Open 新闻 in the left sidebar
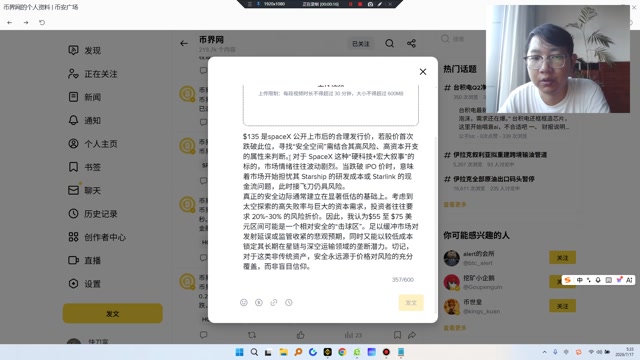The image size is (640, 360). (x=84, y=97)
